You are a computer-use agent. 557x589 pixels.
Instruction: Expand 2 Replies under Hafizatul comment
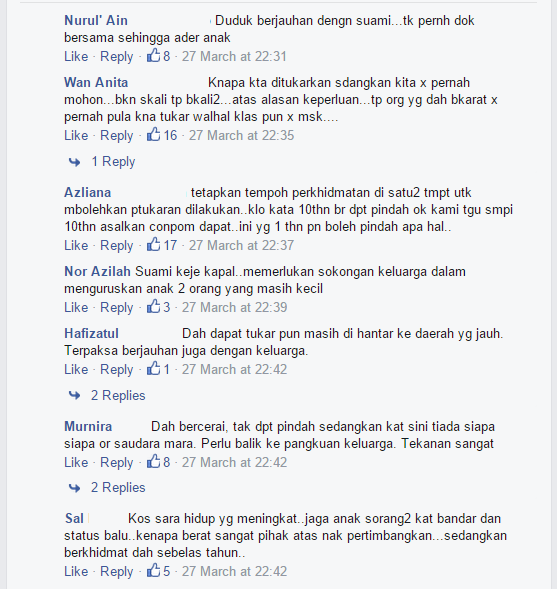[118, 396]
